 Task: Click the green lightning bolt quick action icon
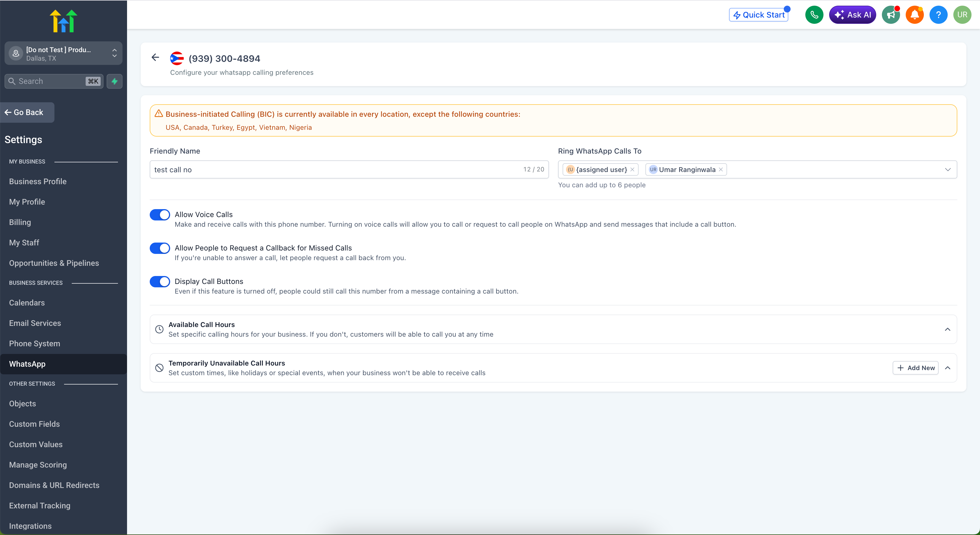pyautogui.click(x=115, y=81)
